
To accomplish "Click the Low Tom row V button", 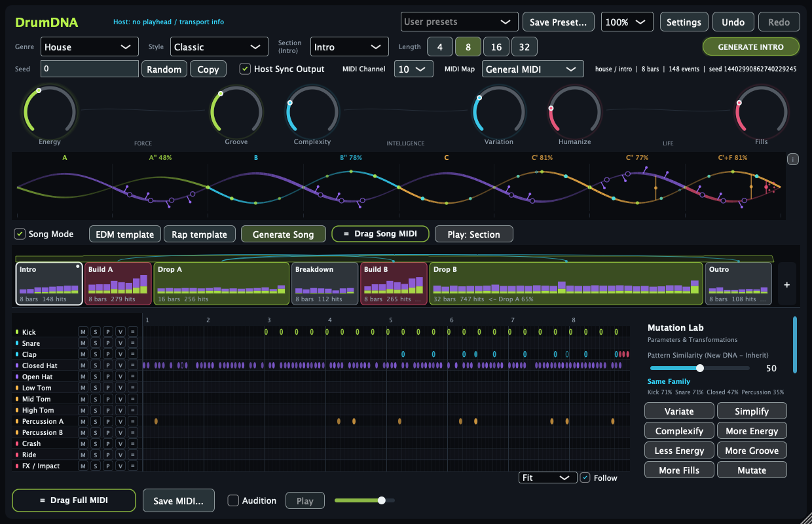I will click(120, 388).
